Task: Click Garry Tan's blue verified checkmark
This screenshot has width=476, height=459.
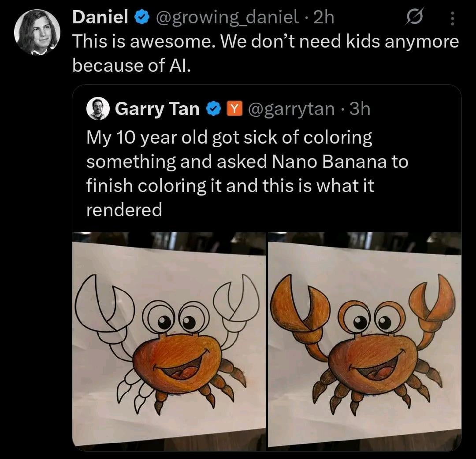Action: click(x=213, y=109)
